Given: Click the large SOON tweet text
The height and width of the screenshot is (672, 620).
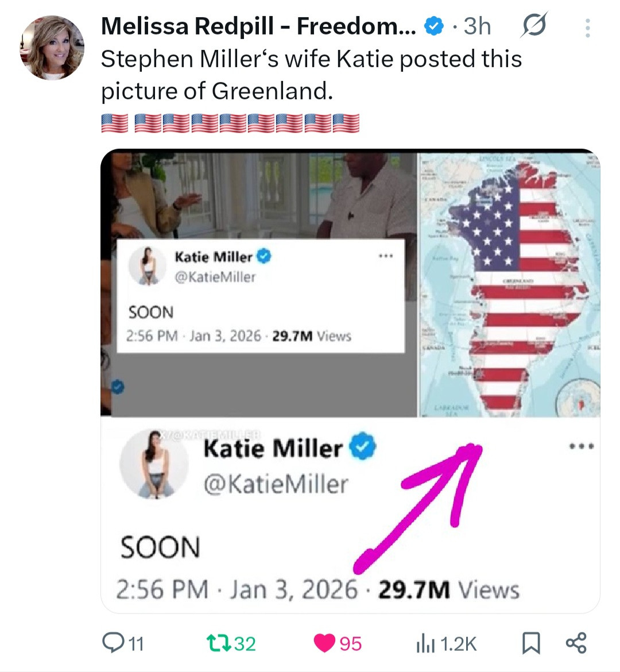Looking at the screenshot, I should tap(160, 547).
